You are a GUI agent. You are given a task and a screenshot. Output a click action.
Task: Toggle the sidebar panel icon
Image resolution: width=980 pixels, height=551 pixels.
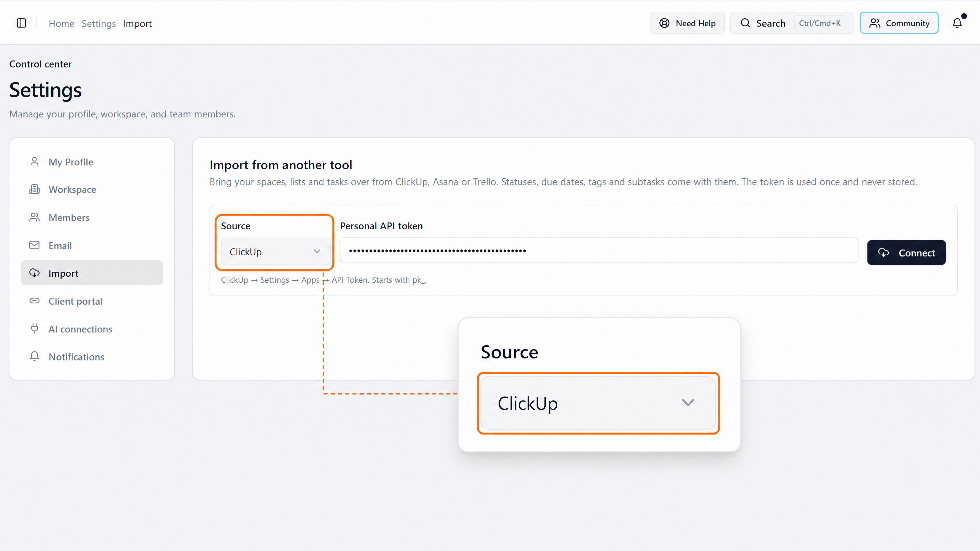click(x=21, y=23)
